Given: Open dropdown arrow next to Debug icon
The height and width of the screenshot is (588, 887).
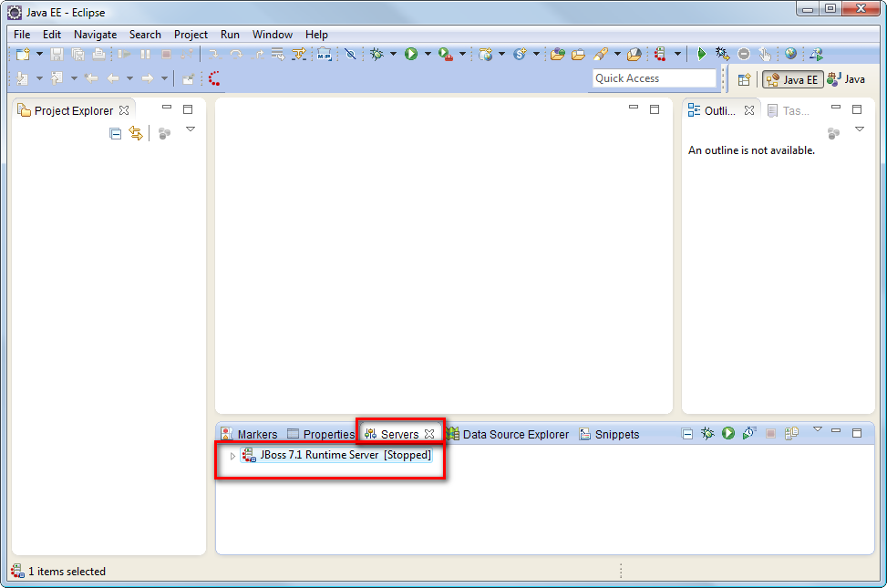Looking at the screenshot, I should 393,54.
